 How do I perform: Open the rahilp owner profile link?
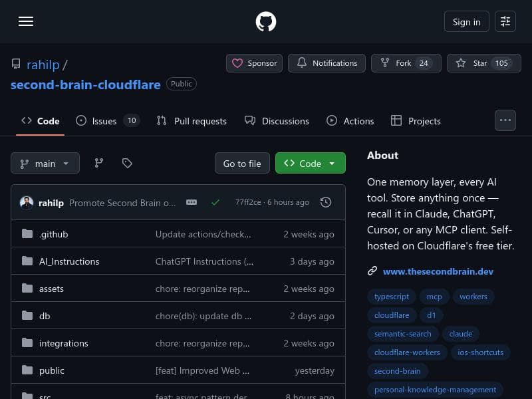[43, 65]
